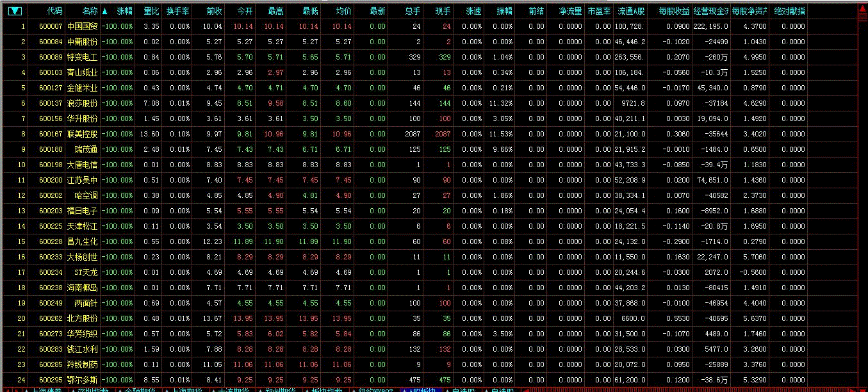The image size is (868, 392).
Task: Click the 市盈率 column header
Action: point(600,11)
